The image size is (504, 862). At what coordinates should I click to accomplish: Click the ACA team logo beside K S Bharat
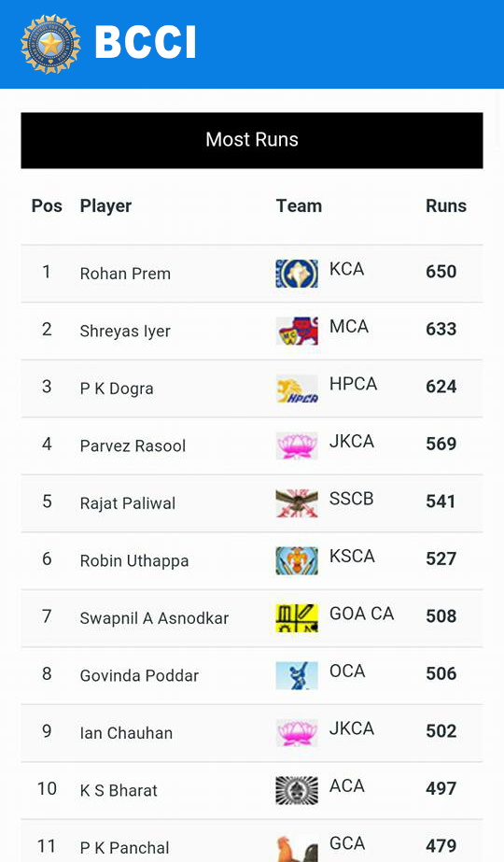[297, 790]
